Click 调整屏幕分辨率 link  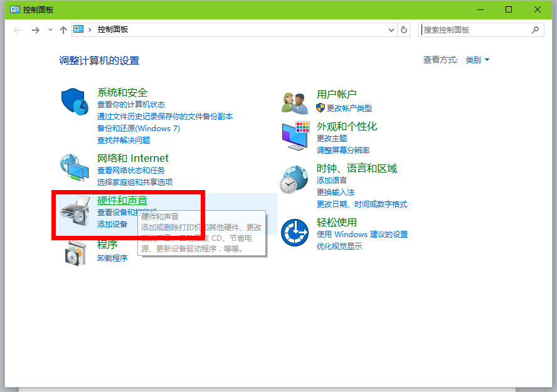point(343,150)
